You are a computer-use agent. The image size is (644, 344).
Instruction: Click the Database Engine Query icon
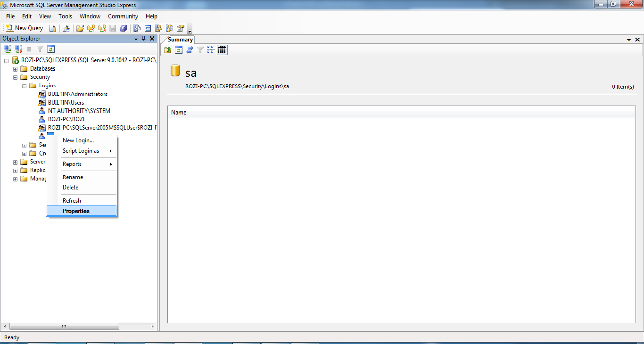coord(53,28)
